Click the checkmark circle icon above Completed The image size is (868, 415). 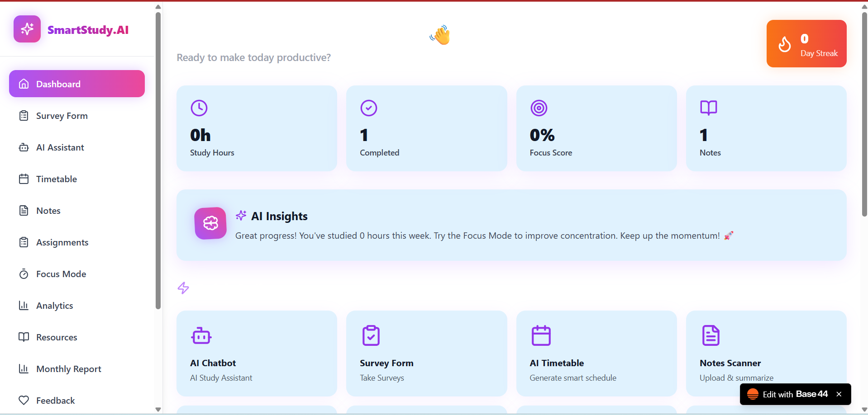pyautogui.click(x=369, y=108)
